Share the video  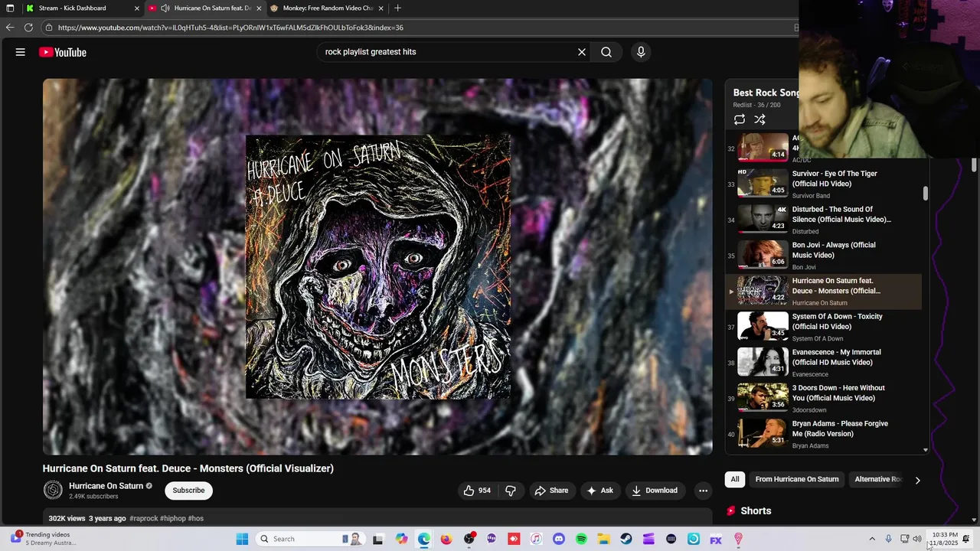(551, 491)
